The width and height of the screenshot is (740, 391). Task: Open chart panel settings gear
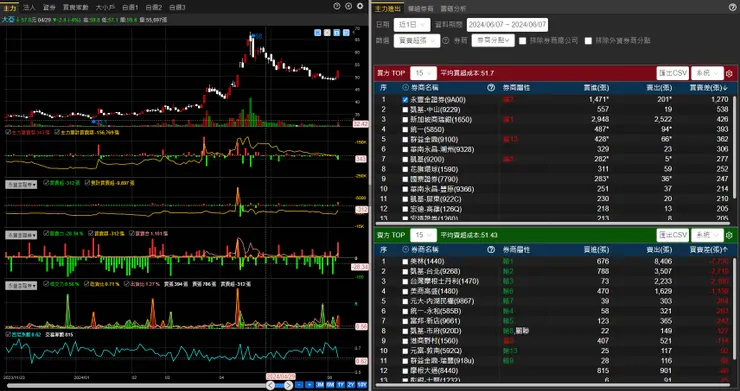(x=360, y=6)
